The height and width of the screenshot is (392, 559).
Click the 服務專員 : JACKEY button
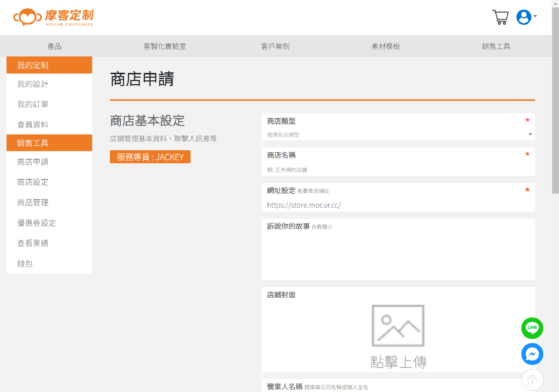150,157
